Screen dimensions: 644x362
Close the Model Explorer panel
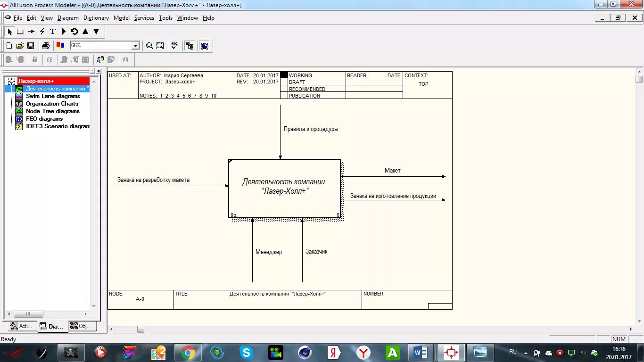[99, 71]
